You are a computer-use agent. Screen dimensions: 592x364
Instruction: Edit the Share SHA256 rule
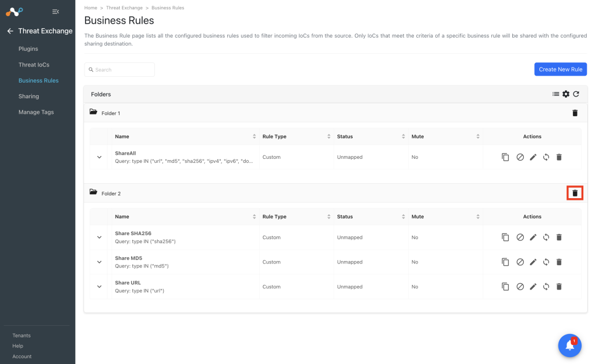(533, 237)
